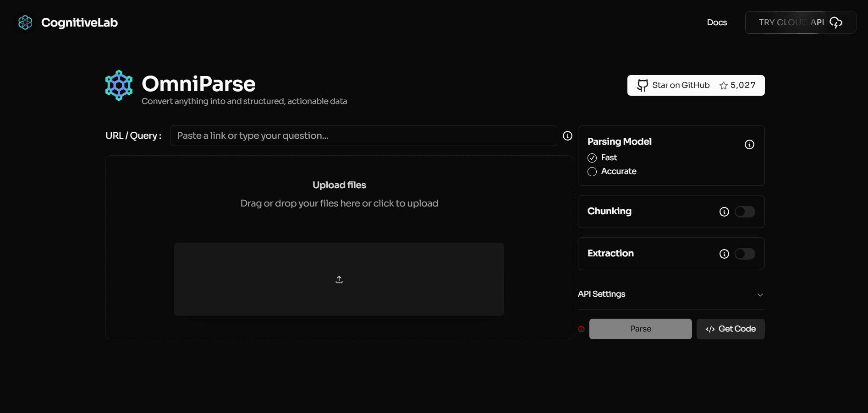This screenshot has height=413, width=868.
Task: Click the Parsing Model info icon
Action: point(749,144)
